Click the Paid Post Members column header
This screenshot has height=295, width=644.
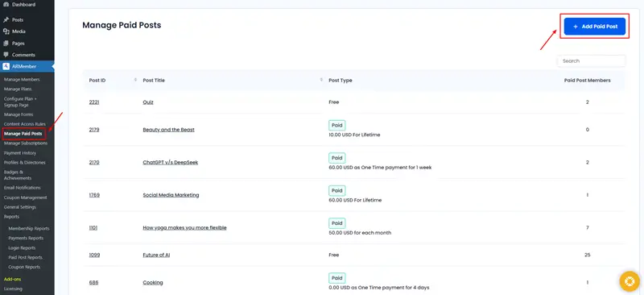pyautogui.click(x=588, y=81)
